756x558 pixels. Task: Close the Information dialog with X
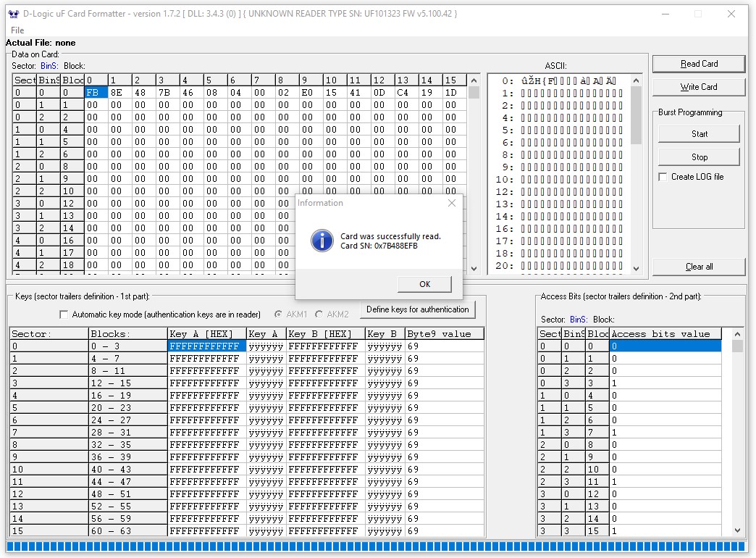(x=452, y=203)
